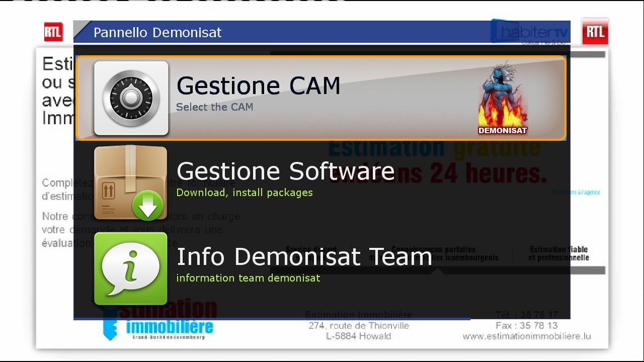Click the 'L-5884 Howald' text in background
Image resolution: width=644 pixels, height=362 pixels.
[x=359, y=336]
